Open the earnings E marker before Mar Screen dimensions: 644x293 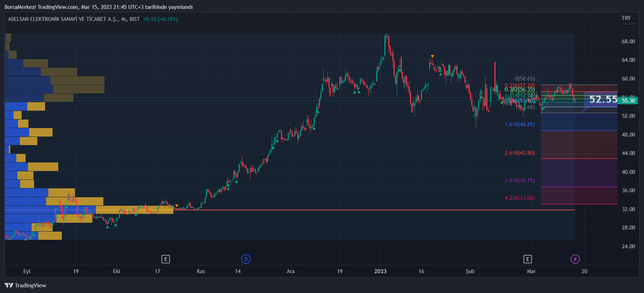coord(527,259)
